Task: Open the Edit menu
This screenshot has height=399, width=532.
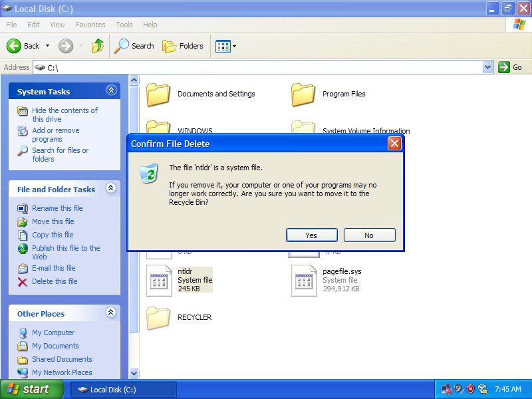Action: tap(33, 25)
